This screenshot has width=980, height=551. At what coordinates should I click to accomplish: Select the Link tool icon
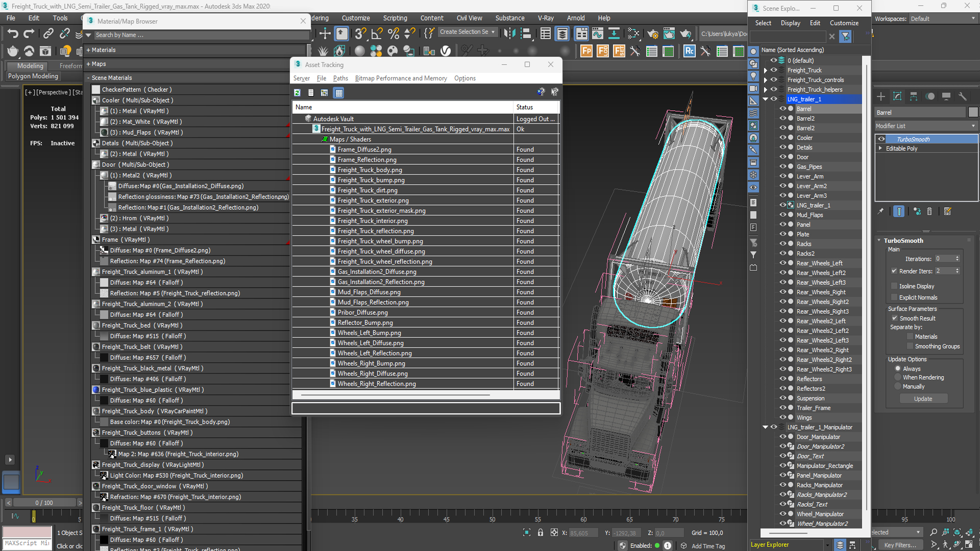pyautogui.click(x=48, y=34)
